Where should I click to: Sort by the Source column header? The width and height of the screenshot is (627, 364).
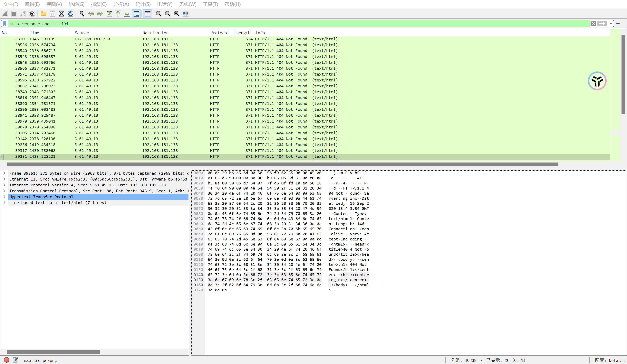pyautogui.click(x=107, y=33)
